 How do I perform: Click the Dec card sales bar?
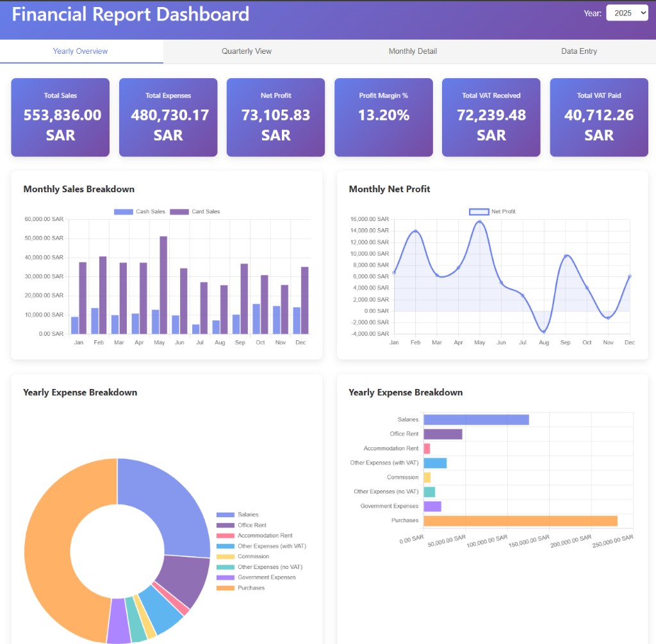click(305, 301)
